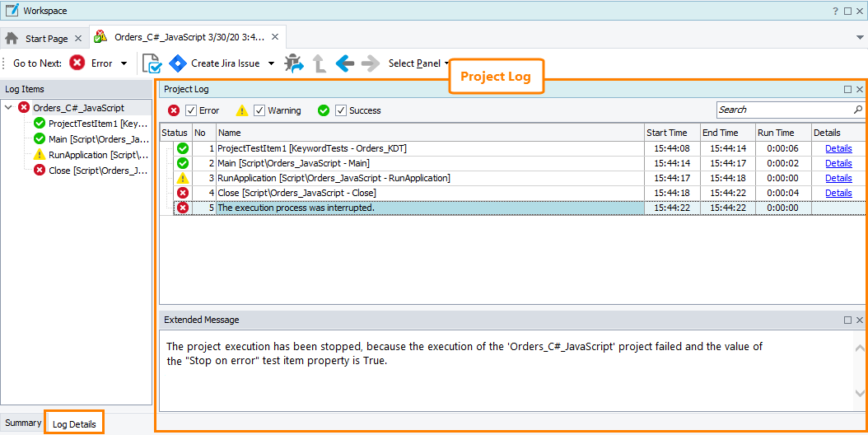This screenshot has width=868, height=435.
Task: Click the grey up-level arrow icon
Action: pos(319,63)
